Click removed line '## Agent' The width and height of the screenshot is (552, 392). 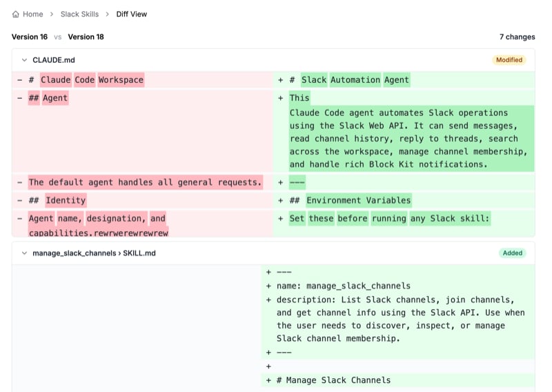(142, 131)
